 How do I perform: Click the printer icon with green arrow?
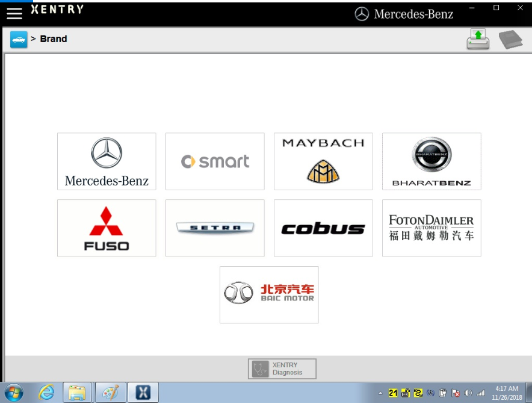point(478,39)
